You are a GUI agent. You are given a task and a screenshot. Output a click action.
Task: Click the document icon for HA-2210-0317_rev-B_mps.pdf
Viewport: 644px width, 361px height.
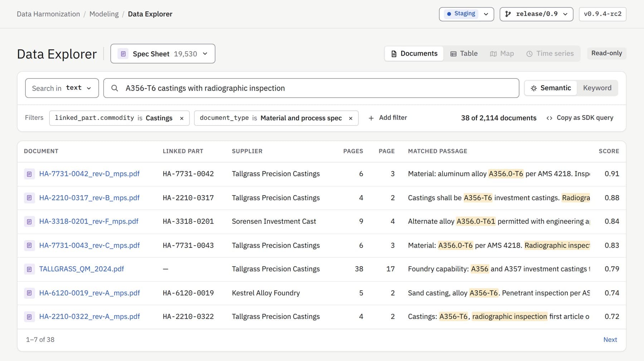click(29, 198)
